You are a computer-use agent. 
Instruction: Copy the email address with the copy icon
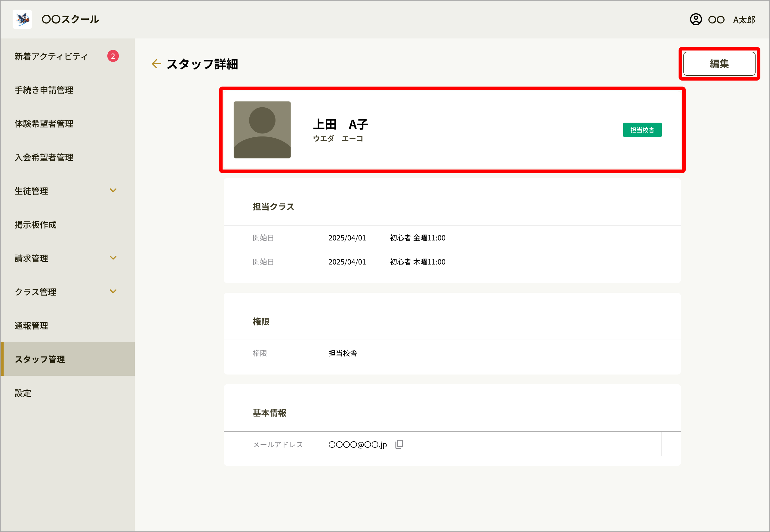(x=399, y=444)
